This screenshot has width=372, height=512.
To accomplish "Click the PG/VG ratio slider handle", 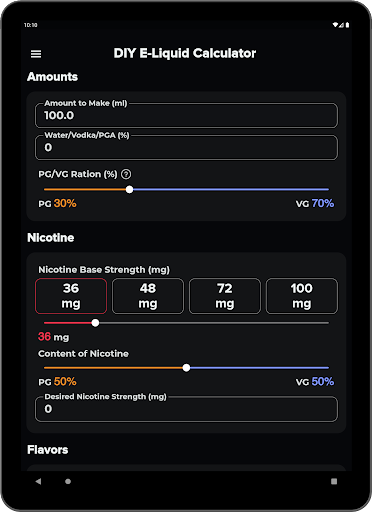I will click(x=129, y=189).
